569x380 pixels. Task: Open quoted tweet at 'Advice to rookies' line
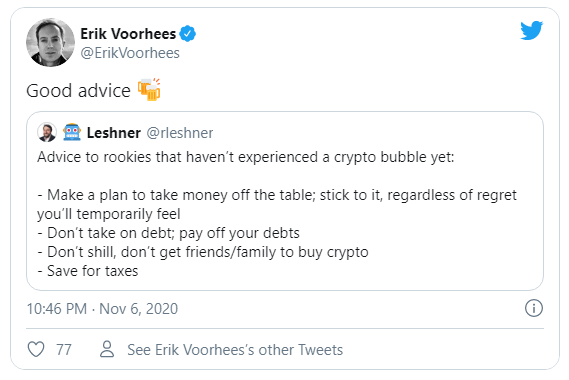tap(246, 157)
